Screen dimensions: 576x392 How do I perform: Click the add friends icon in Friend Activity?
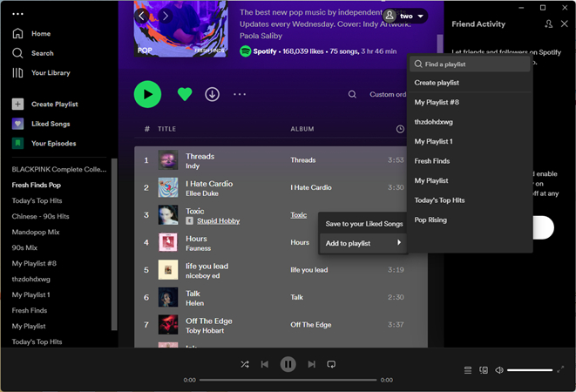tap(548, 24)
